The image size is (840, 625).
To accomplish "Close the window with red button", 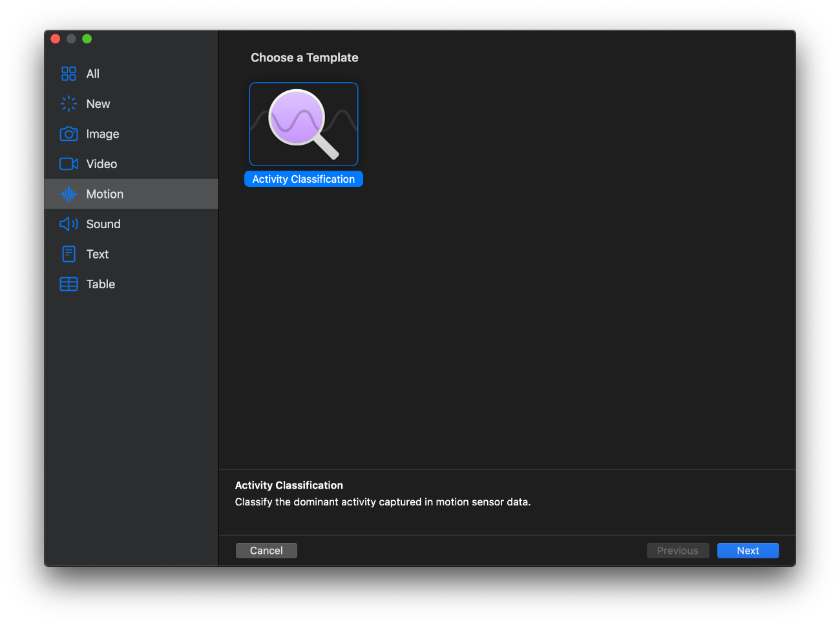I will [56, 39].
